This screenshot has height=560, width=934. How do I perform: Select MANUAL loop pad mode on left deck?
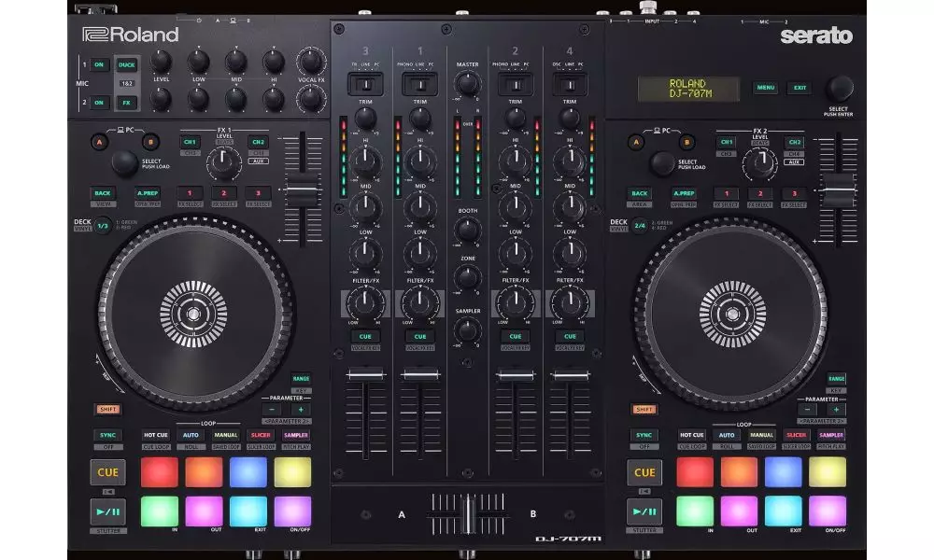226,435
